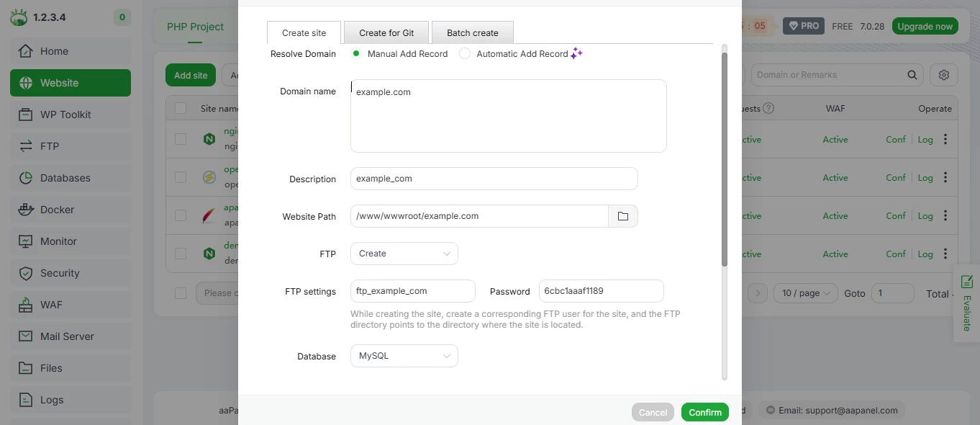Open the 10/page pagination dropdown
980x425 pixels.
(x=805, y=293)
